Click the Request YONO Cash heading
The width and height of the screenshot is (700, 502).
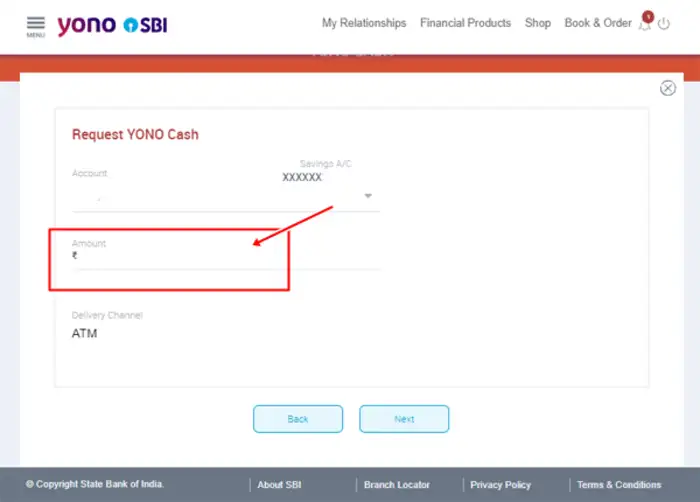pyautogui.click(x=135, y=135)
